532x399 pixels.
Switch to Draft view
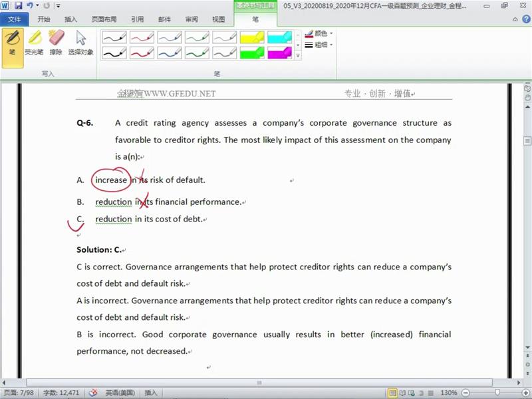click(430, 393)
